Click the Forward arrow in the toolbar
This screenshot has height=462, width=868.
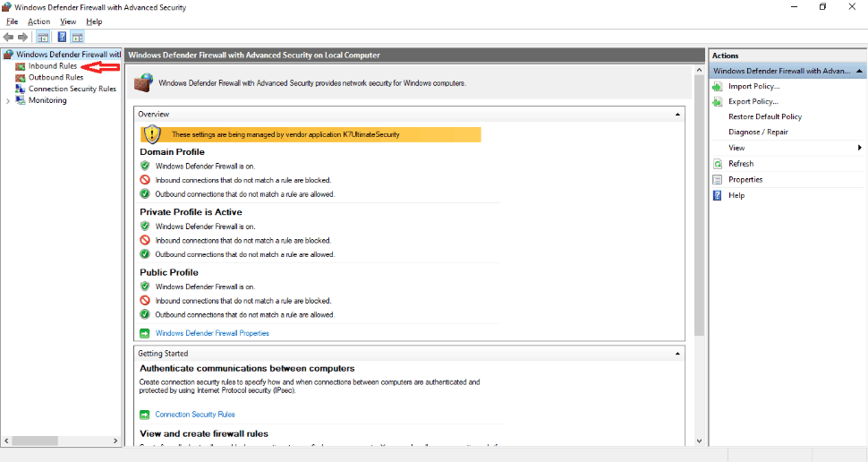point(22,37)
